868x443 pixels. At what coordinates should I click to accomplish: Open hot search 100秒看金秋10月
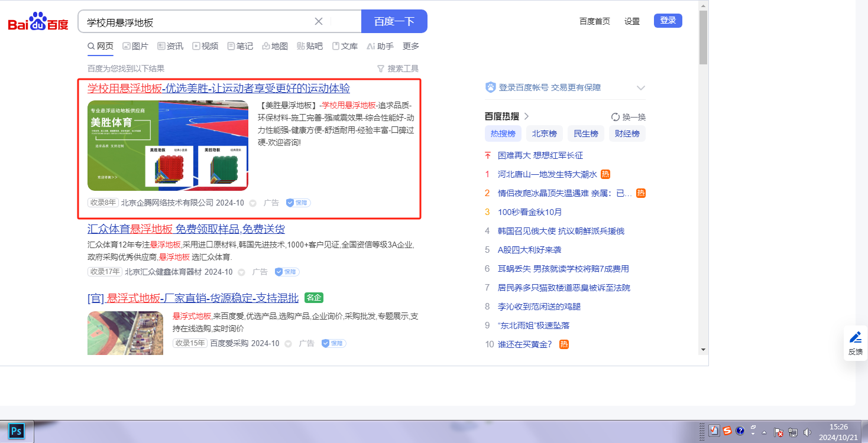click(530, 212)
